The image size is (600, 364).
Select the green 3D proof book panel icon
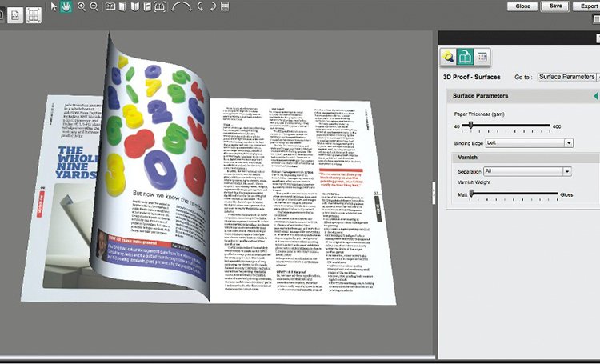click(466, 56)
